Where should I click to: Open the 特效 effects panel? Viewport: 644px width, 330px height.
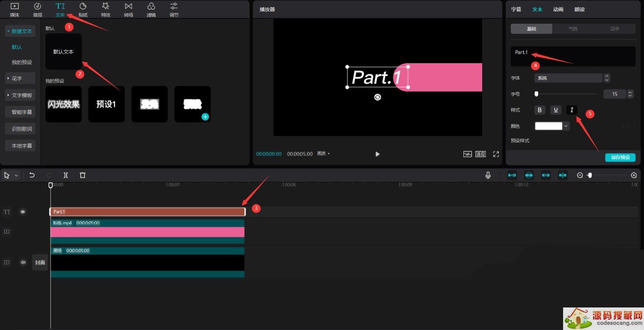coord(105,9)
